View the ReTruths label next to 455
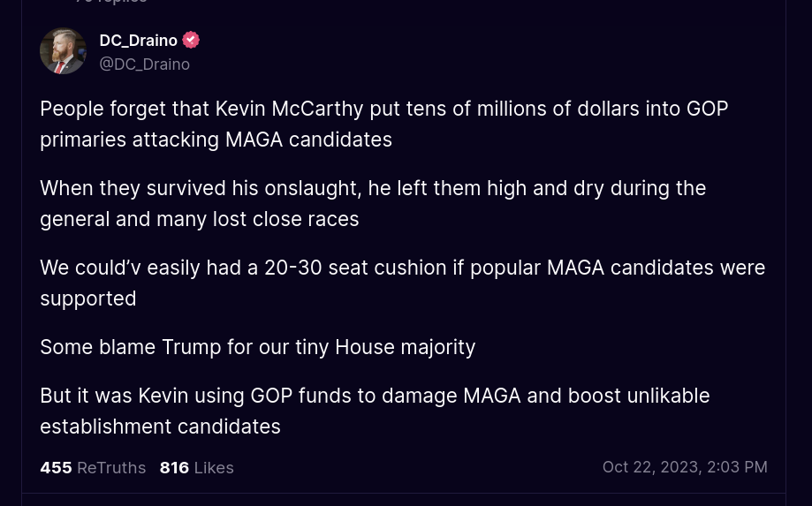The height and width of the screenshot is (506, 812). (x=111, y=468)
